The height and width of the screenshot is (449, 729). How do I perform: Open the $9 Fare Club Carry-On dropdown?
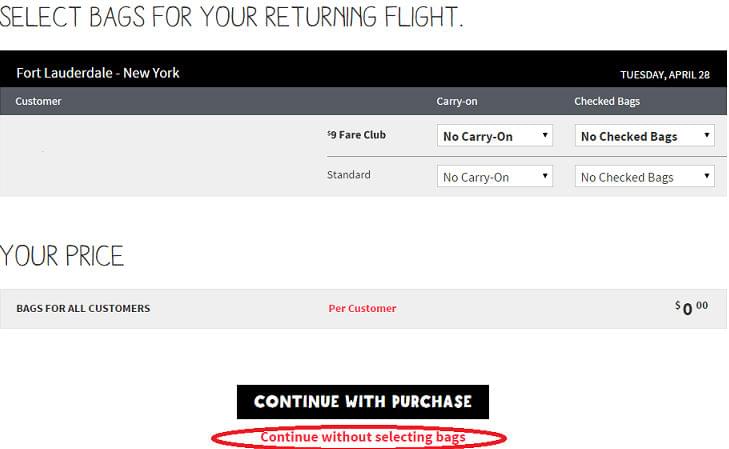(495, 136)
